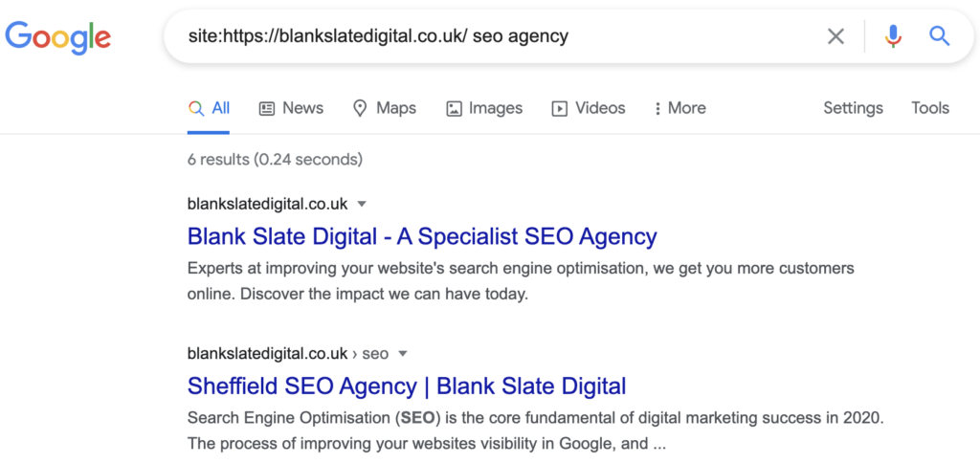Click the News tab newspaper icon
Screen dimensions: 980x463
pyautogui.click(x=267, y=109)
